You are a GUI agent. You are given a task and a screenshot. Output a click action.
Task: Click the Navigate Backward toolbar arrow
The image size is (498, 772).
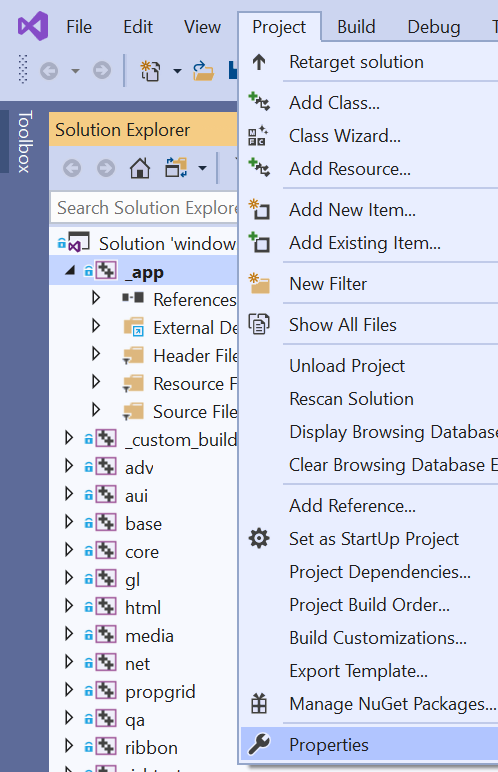pyautogui.click(x=49, y=71)
